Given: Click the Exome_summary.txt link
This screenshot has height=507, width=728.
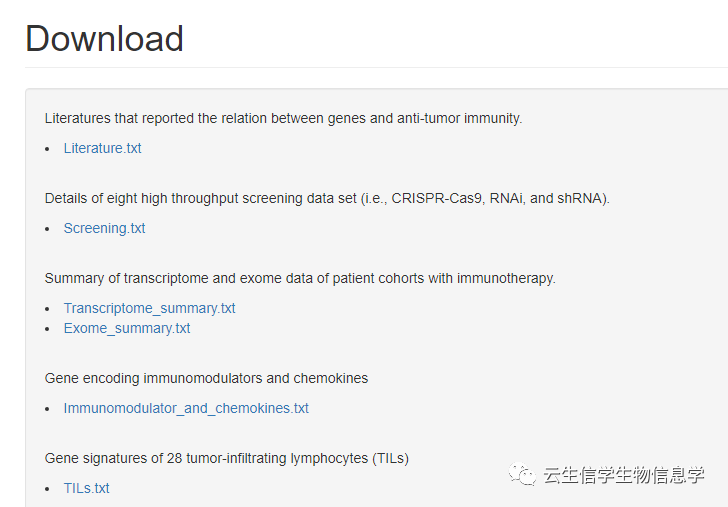Looking at the screenshot, I should (x=126, y=328).
